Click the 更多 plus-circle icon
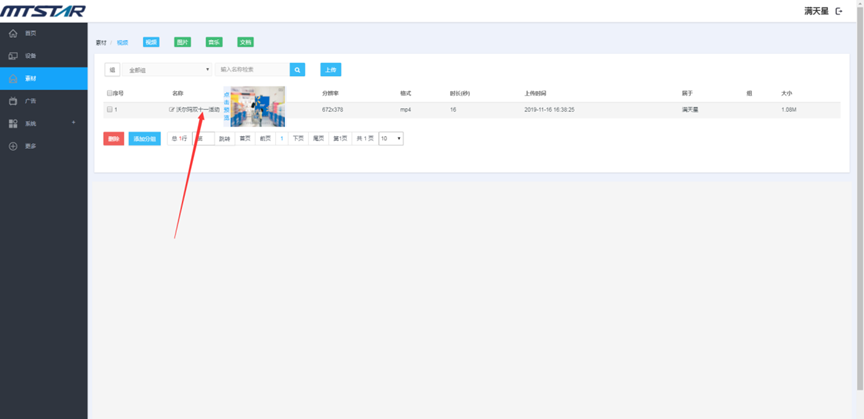The height and width of the screenshot is (419, 864). point(13,146)
